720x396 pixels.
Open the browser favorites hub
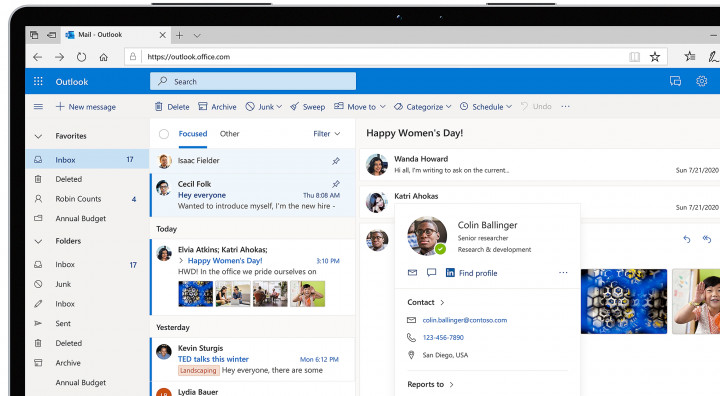[x=690, y=57]
